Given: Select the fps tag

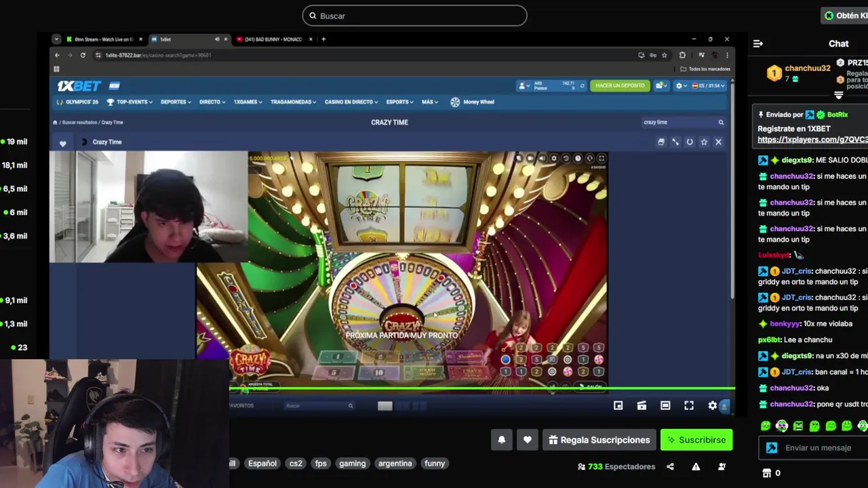Looking at the screenshot, I should 321,464.
